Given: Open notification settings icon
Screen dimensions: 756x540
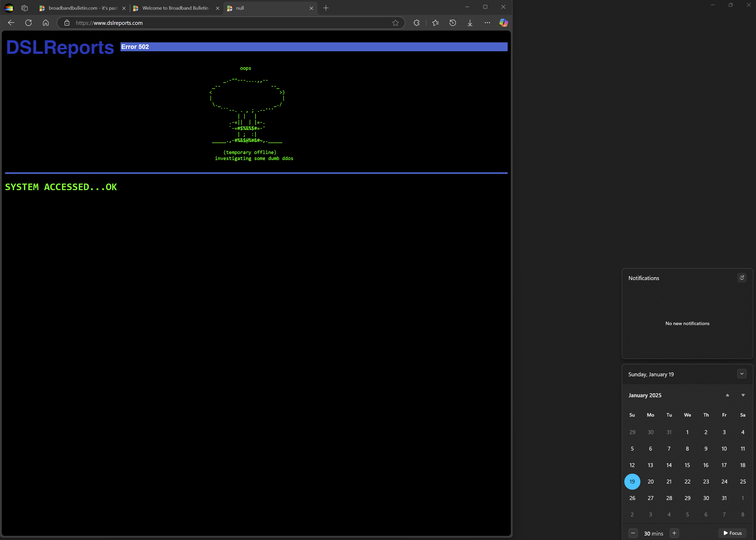Looking at the screenshot, I should 742,278.
